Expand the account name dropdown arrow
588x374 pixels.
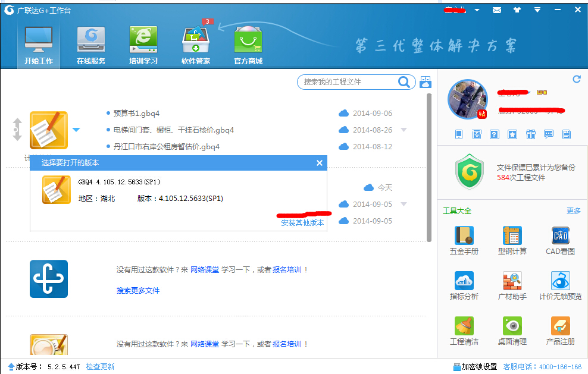(477, 10)
